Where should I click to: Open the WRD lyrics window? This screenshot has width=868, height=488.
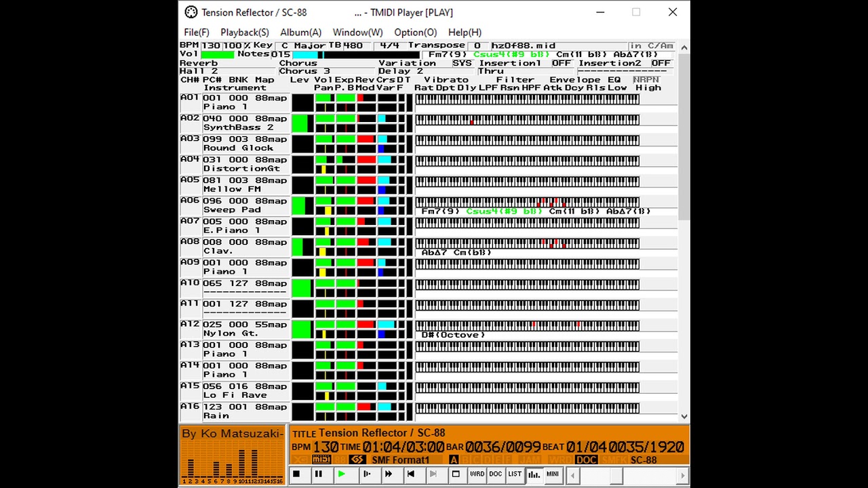477,474
